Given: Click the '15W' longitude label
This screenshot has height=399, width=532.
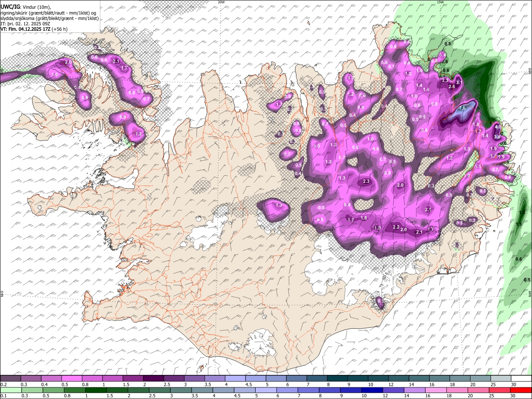Looking at the screenshot, I should (x=440, y=2).
